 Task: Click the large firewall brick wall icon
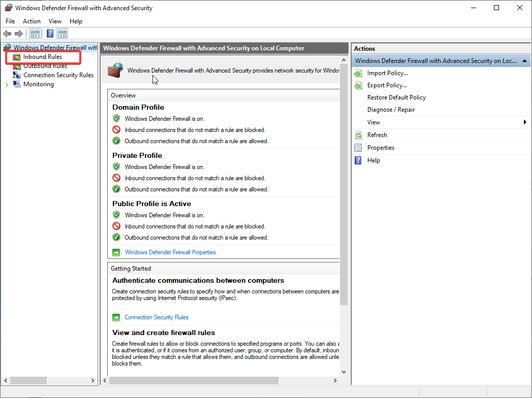[115, 70]
